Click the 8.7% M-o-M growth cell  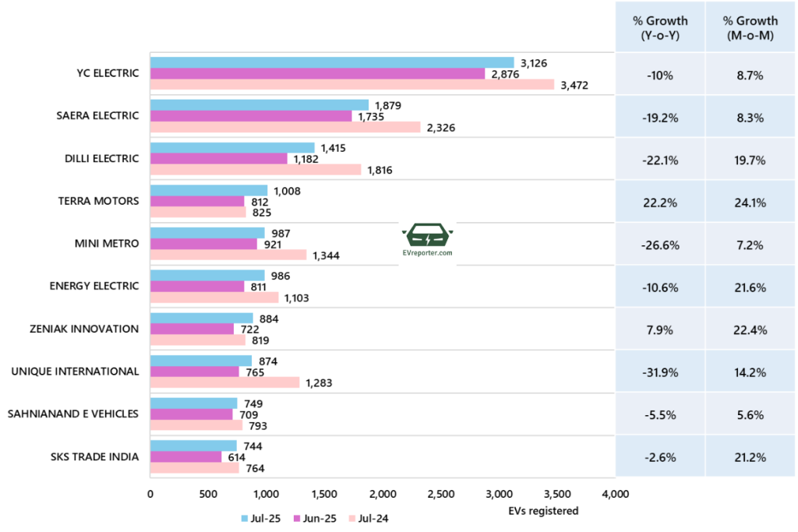tap(750, 76)
